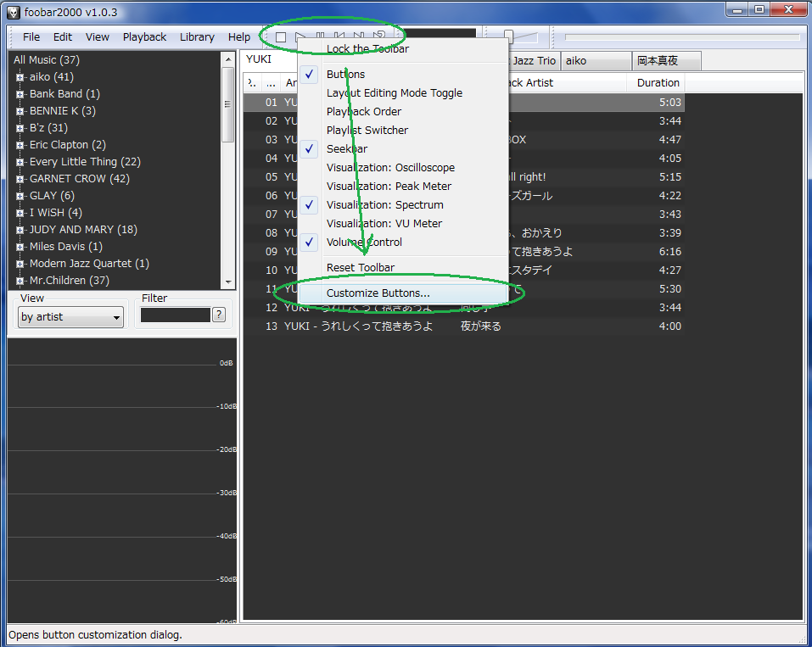Click the foobar2000 app icon in the title bar
Screen dimensions: 812x647
[x=14, y=13]
